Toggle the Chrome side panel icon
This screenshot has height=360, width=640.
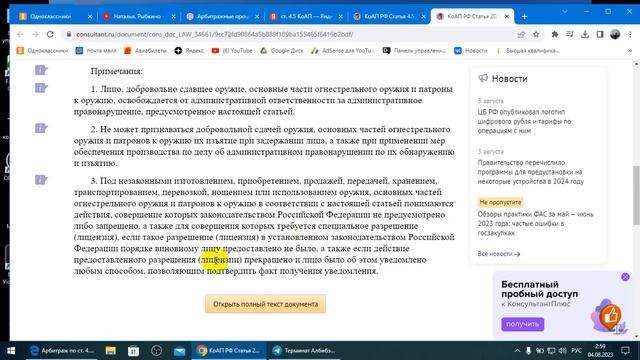tap(600, 35)
